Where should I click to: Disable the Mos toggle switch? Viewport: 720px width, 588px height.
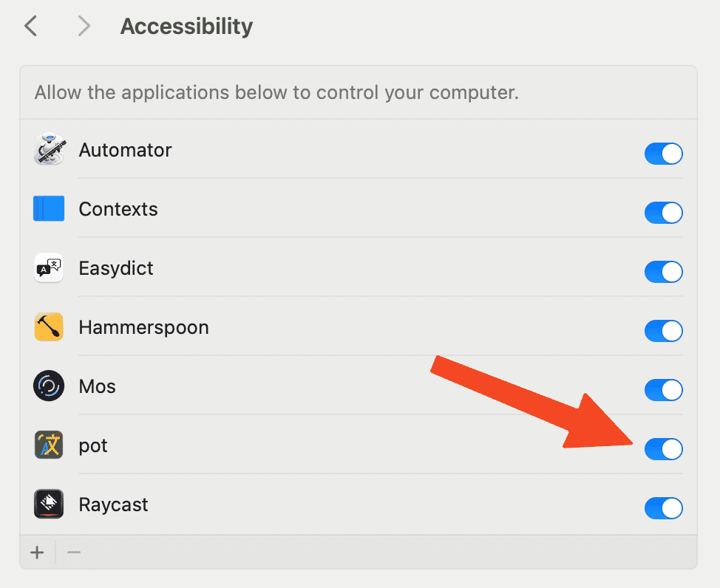point(664,390)
